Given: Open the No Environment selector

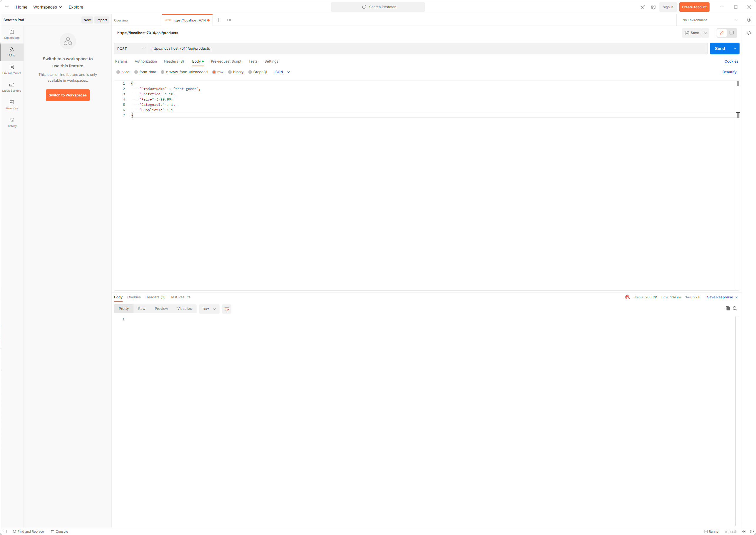Looking at the screenshot, I should tap(710, 20).
